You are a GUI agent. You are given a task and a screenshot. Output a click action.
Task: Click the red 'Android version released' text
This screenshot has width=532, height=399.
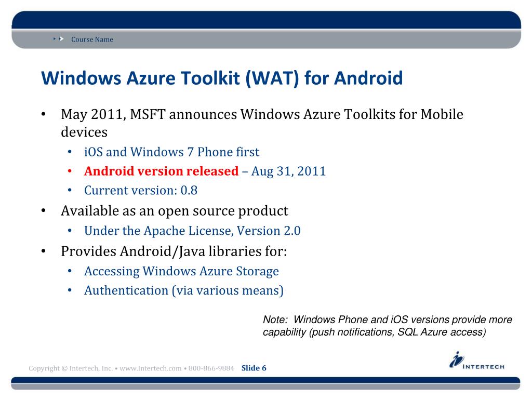click(162, 171)
